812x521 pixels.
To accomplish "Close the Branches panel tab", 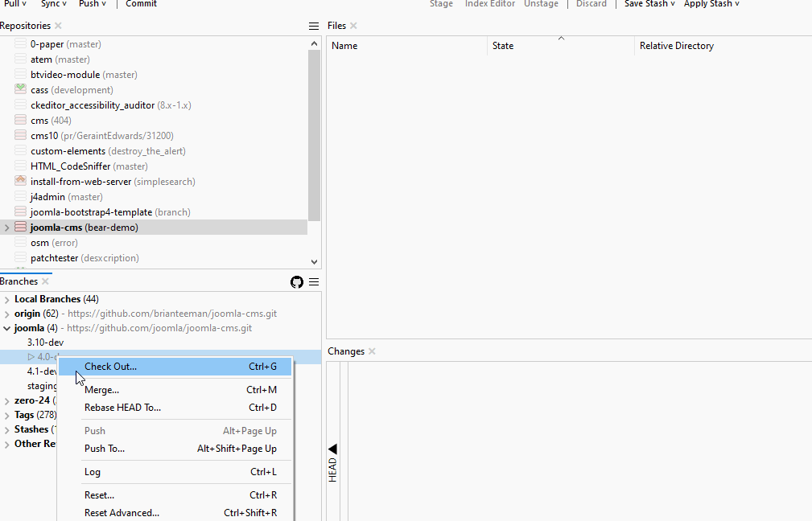I will 45,281.
